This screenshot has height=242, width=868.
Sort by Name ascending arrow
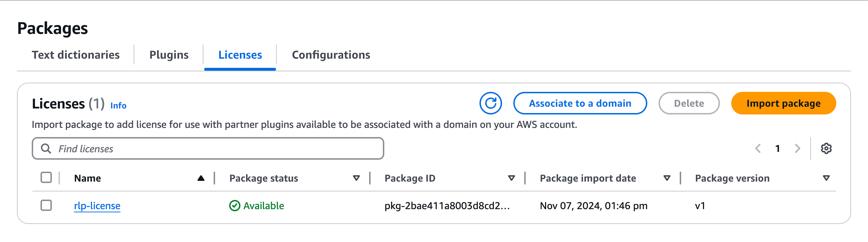[x=201, y=178]
